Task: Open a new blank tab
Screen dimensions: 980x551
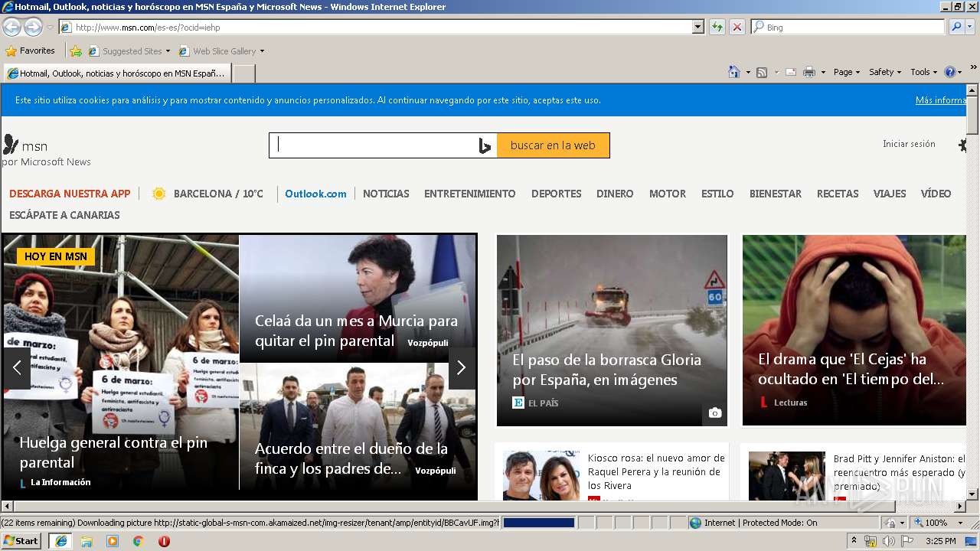Action: [243, 73]
